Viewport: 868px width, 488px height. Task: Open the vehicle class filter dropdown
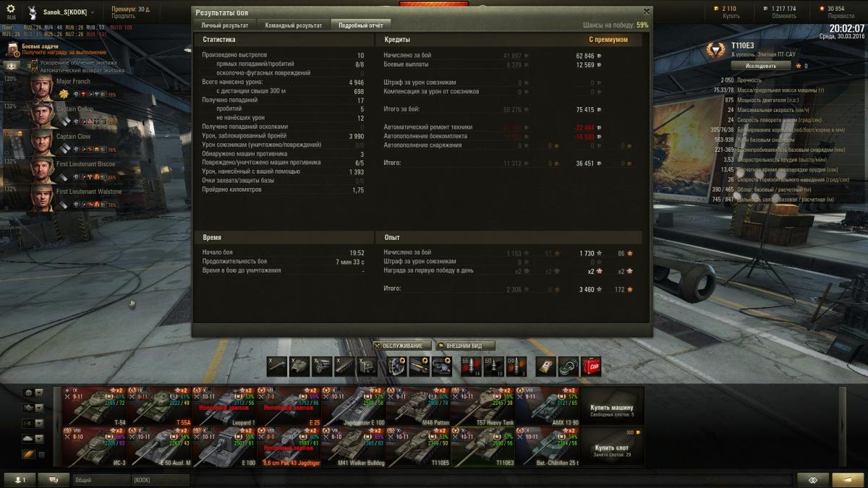pyautogui.click(x=33, y=438)
